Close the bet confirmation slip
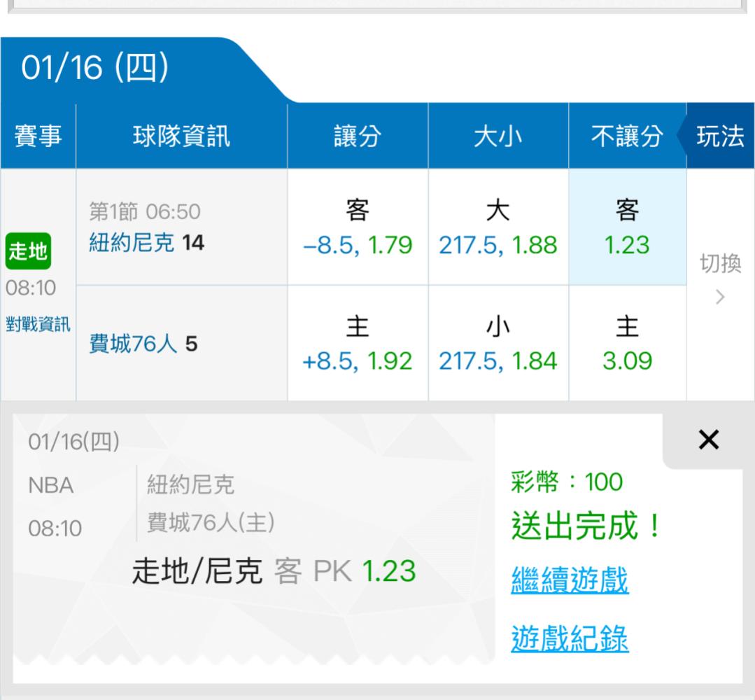This screenshot has height=700, width=755. click(x=708, y=440)
